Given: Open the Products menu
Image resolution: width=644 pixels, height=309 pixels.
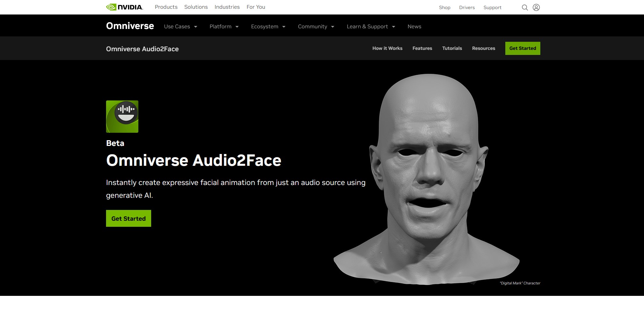Looking at the screenshot, I should click(x=166, y=7).
